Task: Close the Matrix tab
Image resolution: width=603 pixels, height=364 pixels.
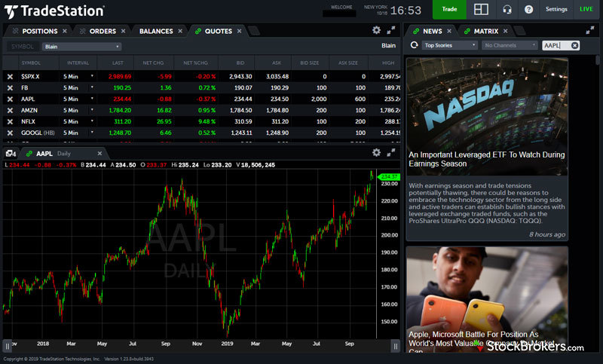Action: point(505,31)
